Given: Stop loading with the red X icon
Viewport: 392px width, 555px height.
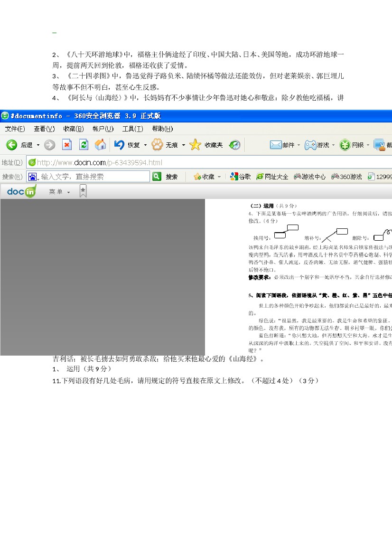Looking at the screenshot, I should coord(67,144).
